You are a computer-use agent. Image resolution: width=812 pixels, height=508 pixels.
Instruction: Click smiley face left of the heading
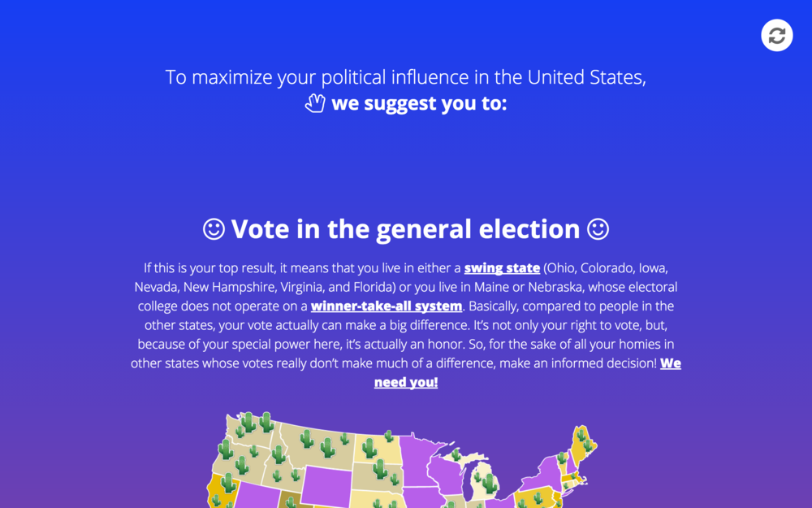pyautogui.click(x=214, y=229)
